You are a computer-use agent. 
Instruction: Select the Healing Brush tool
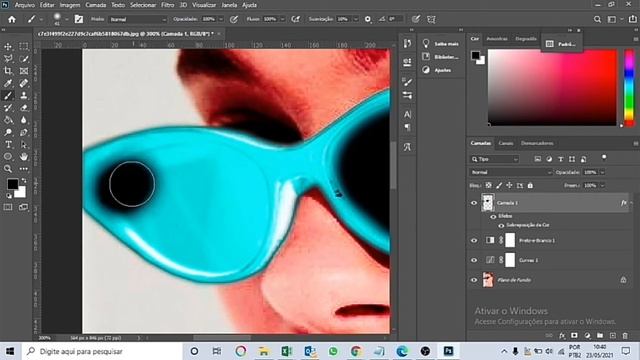[x=24, y=83]
